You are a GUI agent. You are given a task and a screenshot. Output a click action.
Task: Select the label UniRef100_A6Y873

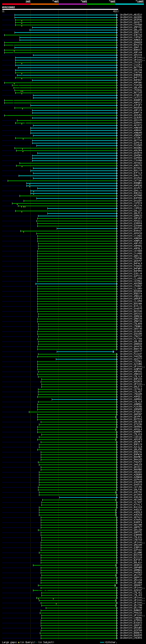click(x=131, y=125)
